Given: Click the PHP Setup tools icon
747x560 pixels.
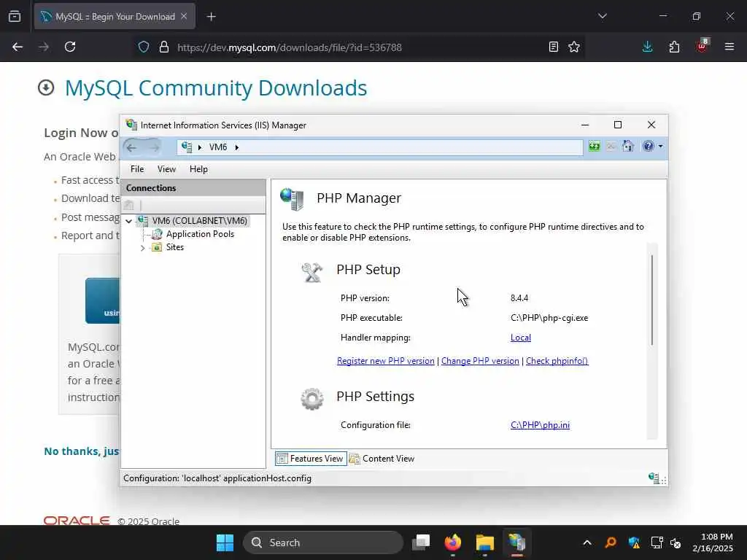Looking at the screenshot, I should 312,273.
